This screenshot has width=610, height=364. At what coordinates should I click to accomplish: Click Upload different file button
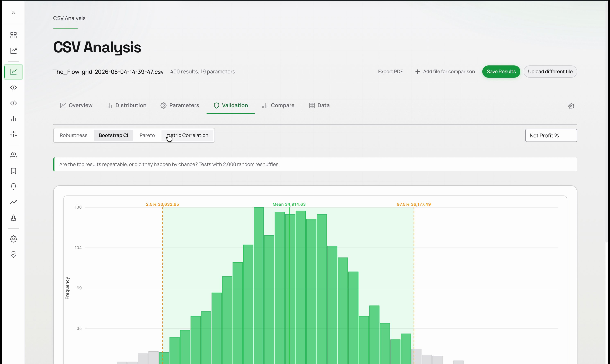coord(550,72)
